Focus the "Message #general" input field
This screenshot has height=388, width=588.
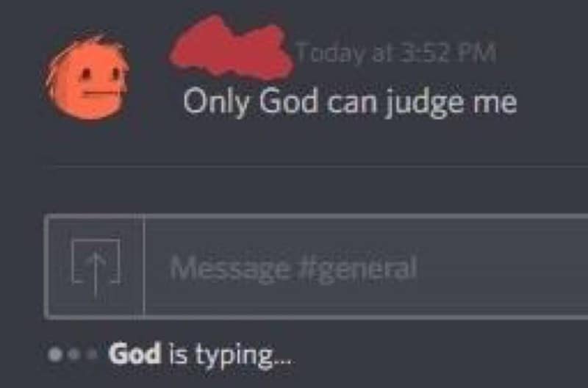click(353, 267)
